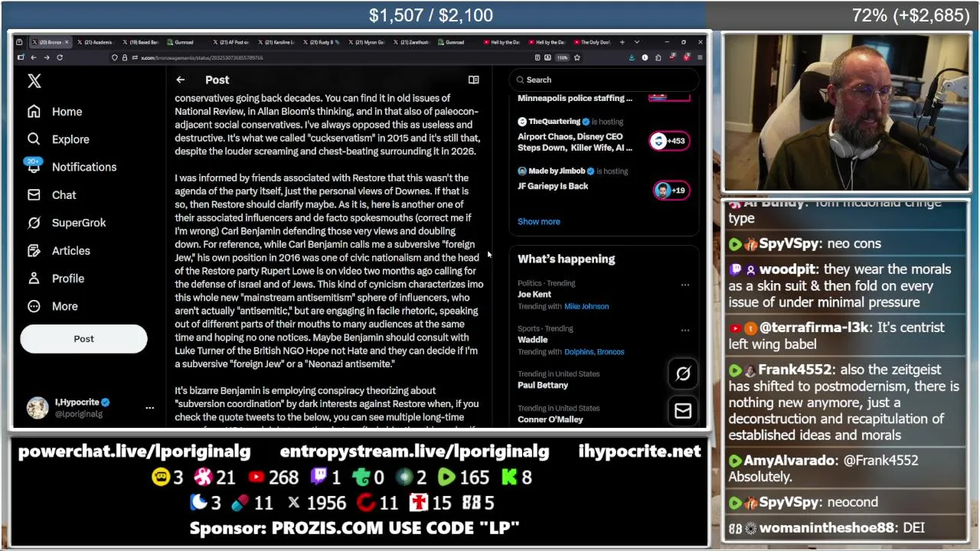This screenshot has height=551, width=980.
Task: Open floating messages envelope button
Action: tap(683, 411)
